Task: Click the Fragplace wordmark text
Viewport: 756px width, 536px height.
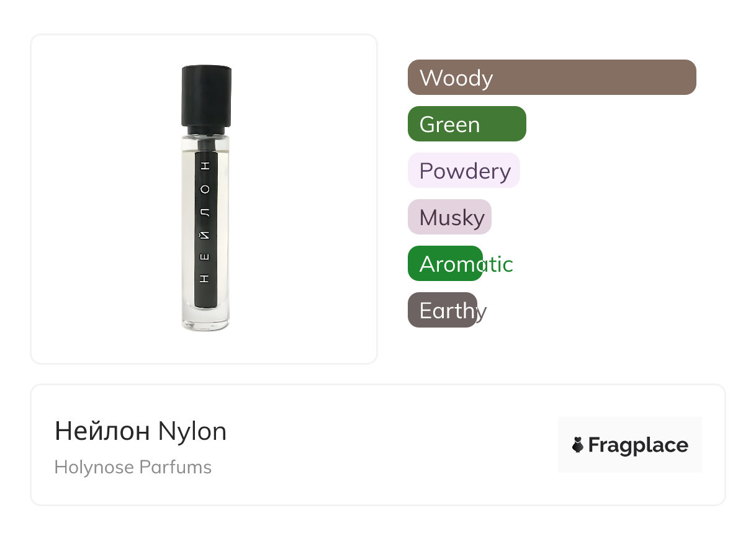Action: [638, 445]
